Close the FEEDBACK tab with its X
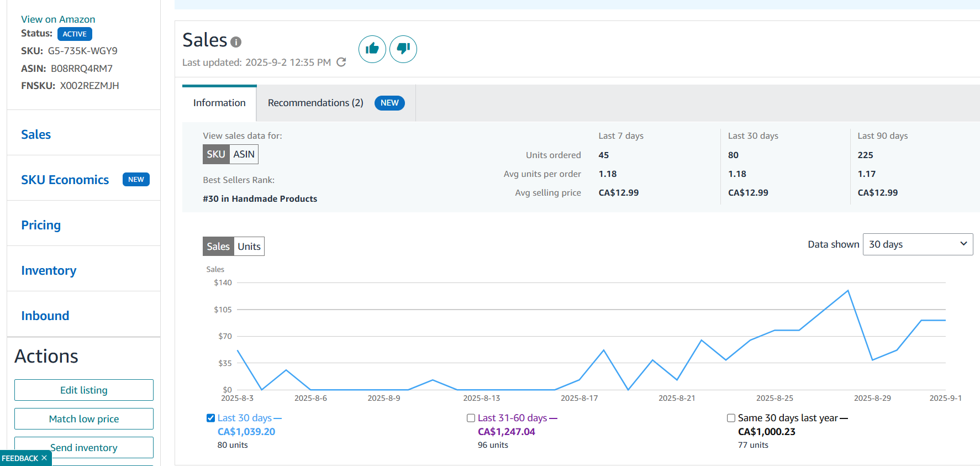 click(44, 458)
